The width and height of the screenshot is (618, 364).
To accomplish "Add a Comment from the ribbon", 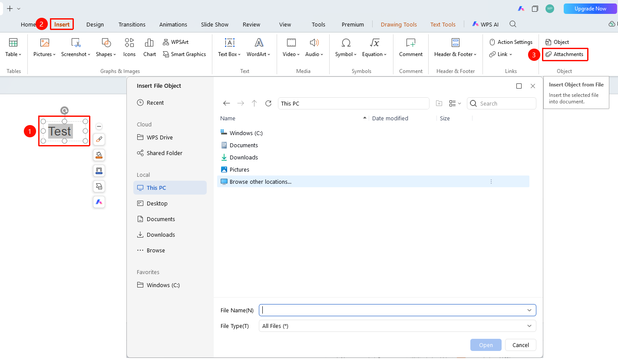I will [411, 47].
